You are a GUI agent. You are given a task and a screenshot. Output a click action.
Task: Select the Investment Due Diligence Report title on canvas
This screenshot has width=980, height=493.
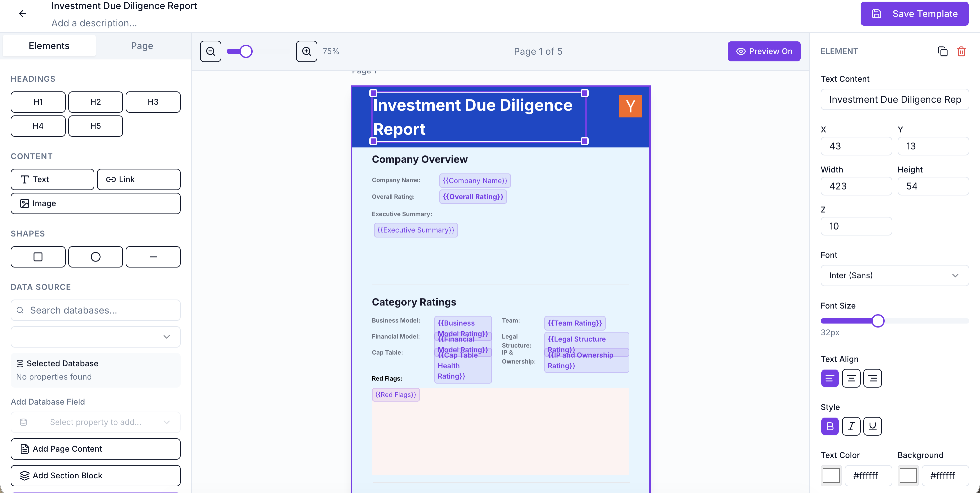coord(478,117)
